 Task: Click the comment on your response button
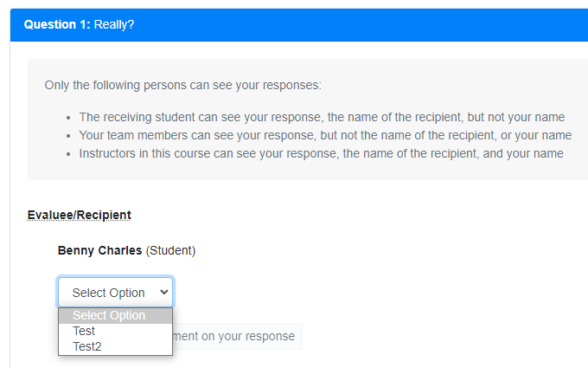[235, 336]
